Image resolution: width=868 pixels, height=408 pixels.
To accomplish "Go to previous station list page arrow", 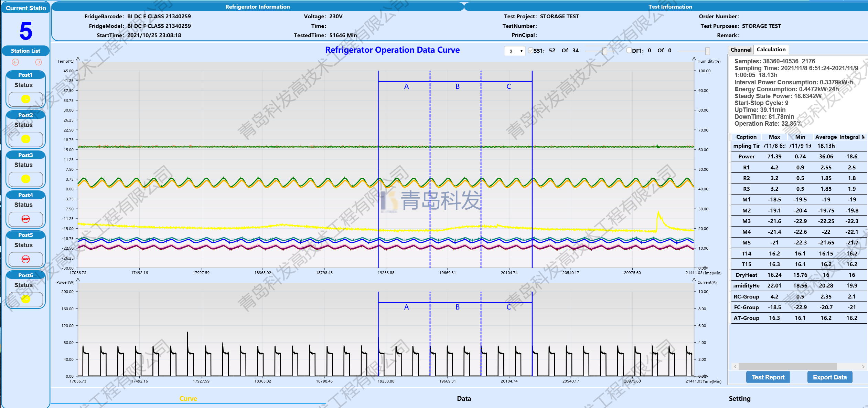I will [15, 62].
